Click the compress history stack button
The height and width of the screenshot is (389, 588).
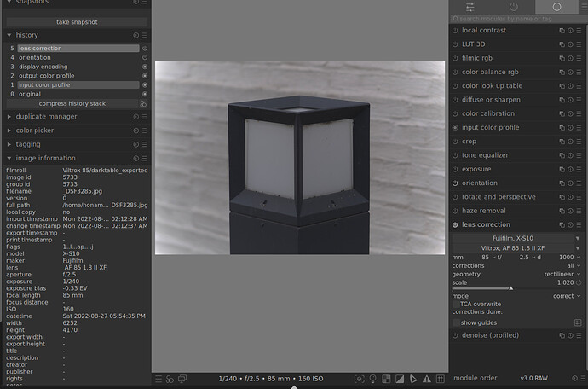coord(72,103)
